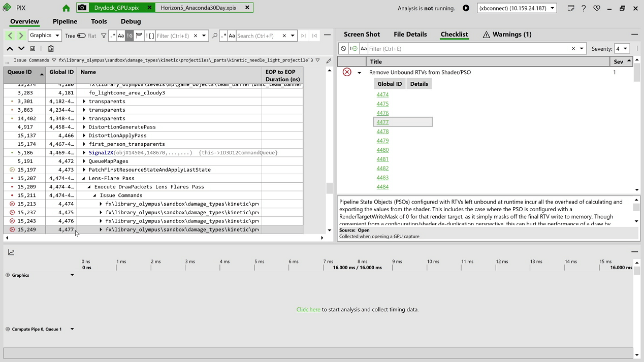Go to the PIX home page
The width and height of the screenshot is (644, 362).
point(66,8)
